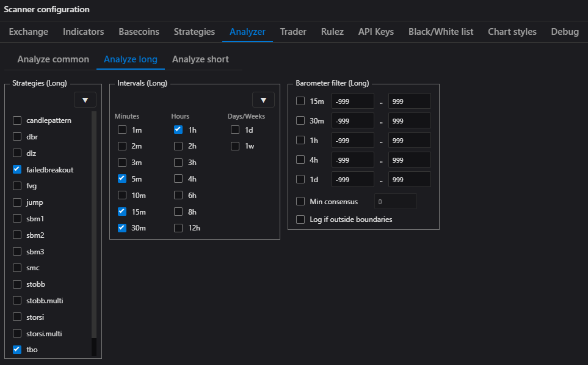Select the Analyzer tab
The height and width of the screenshot is (365, 588).
pyautogui.click(x=247, y=32)
